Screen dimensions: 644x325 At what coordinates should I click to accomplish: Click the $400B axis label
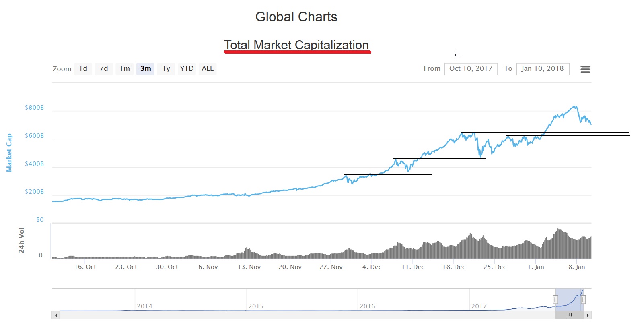(x=34, y=164)
